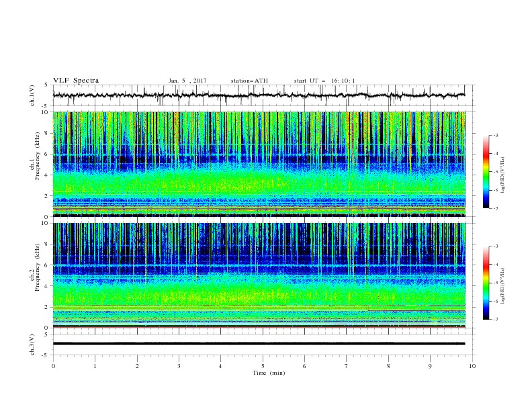The width and height of the screenshot is (532, 411).
Task: Click the time axis tick label "7"
Action: point(347,366)
